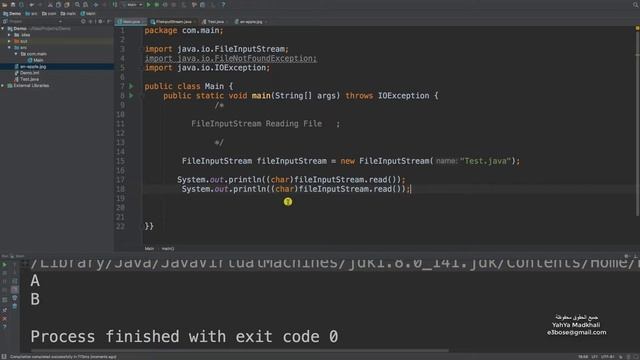640x360 pixels.
Task: Switch to the Test.java editor tab
Action: [215, 22]
